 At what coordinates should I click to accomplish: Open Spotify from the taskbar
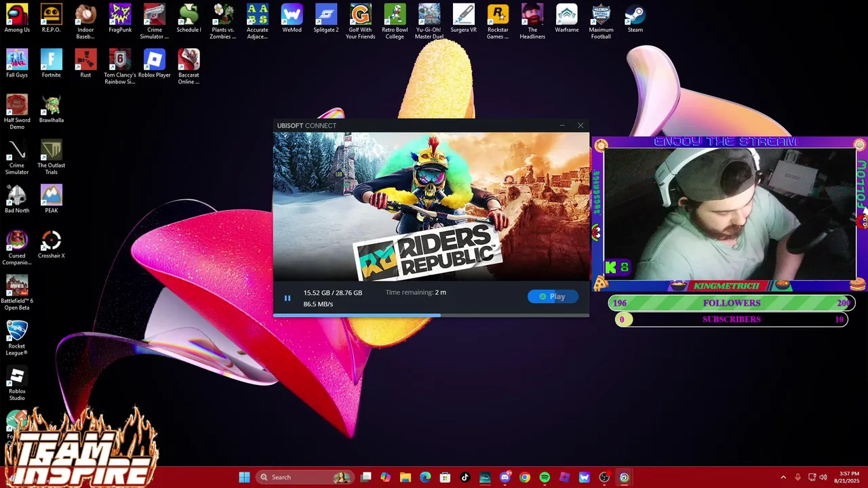545,477
